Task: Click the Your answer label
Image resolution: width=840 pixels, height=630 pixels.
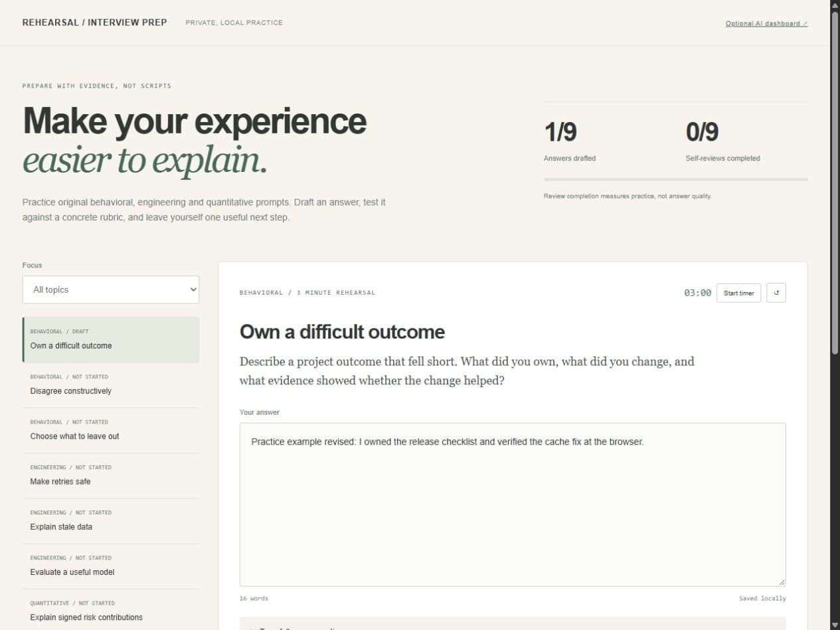Action: pos(260,412)
